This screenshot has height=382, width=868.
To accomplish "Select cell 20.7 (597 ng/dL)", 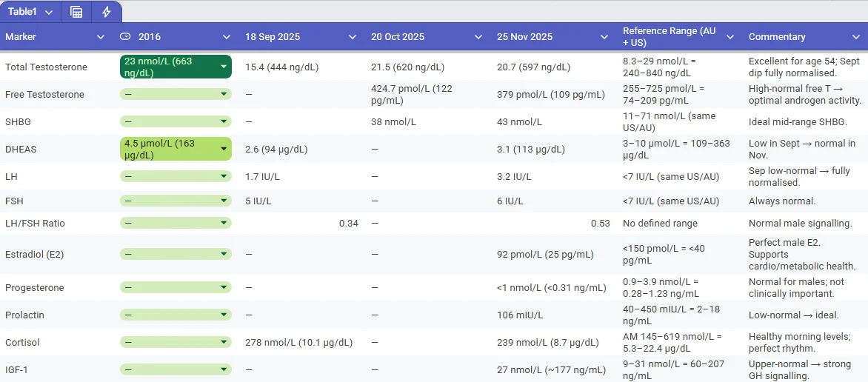I will coord(533,67).
